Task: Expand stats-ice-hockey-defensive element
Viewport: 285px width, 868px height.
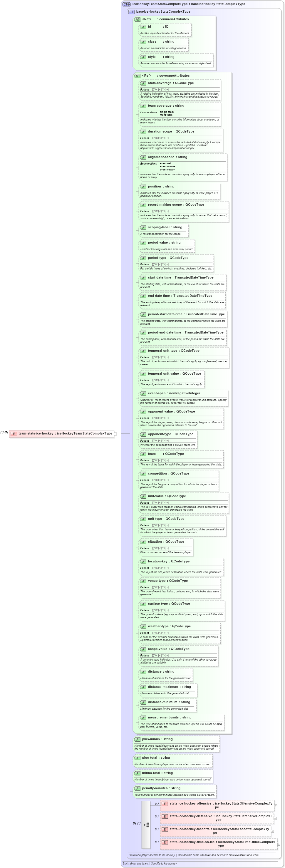Action: coord(275,818)
